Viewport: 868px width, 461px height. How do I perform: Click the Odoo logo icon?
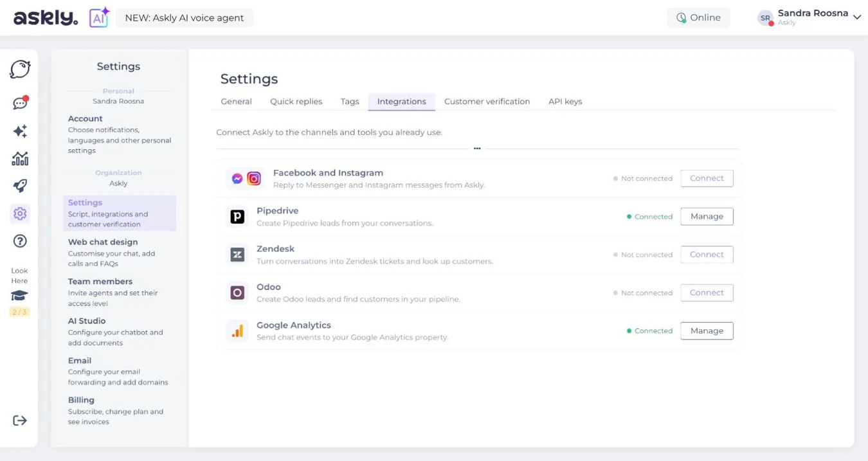(x=237, y=293)
